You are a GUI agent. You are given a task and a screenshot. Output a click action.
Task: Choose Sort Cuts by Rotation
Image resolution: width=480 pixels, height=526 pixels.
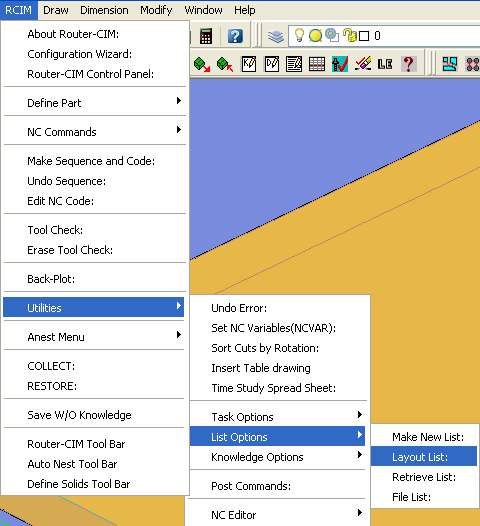click(278, 348)
